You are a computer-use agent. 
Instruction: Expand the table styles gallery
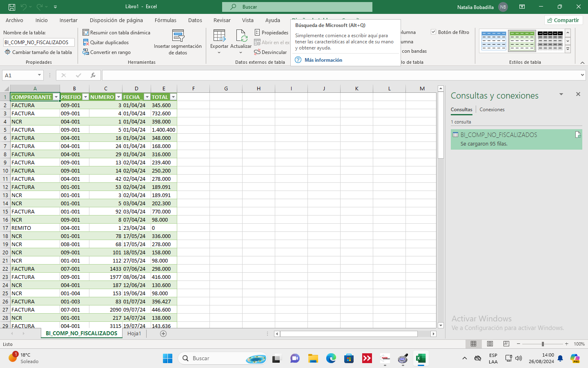[x=568, y=49]
